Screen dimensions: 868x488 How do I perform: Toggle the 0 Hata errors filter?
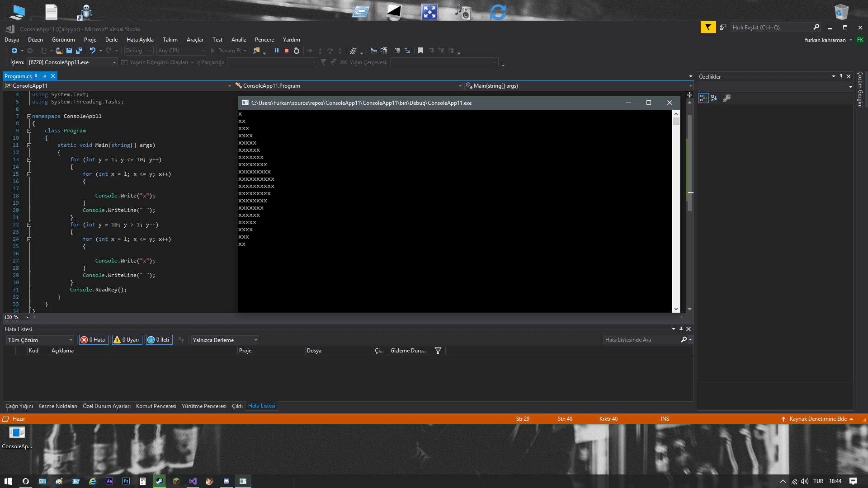pyautogui.click(x=94, y=340)
